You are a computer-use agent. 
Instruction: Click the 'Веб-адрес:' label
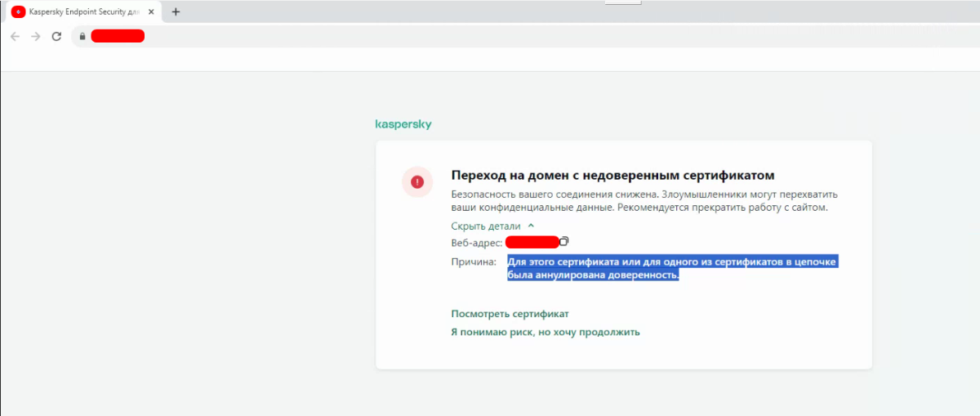(x=476, y=242)
